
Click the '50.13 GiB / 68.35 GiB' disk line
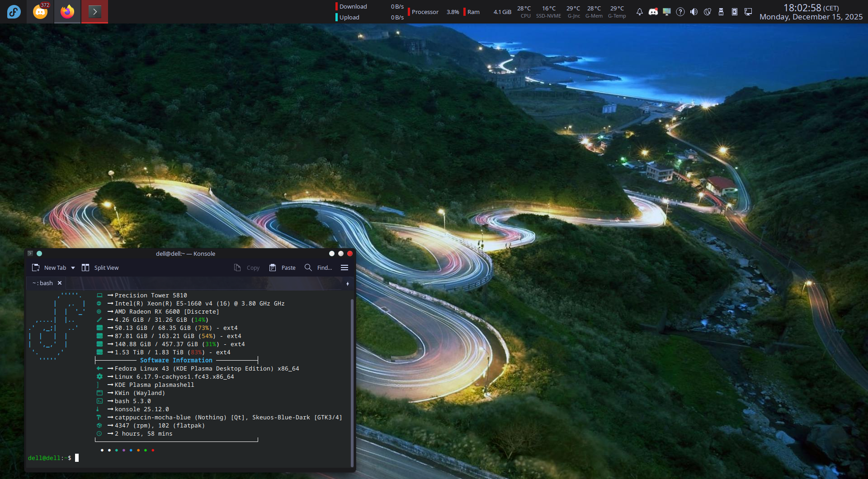(x=176, y=328)
